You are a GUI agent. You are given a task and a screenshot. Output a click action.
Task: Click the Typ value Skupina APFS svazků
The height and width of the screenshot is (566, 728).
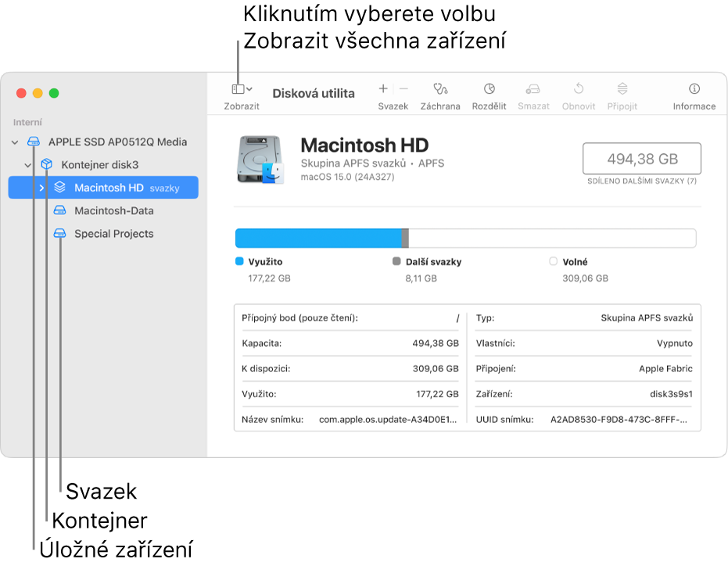click(647, 318)
